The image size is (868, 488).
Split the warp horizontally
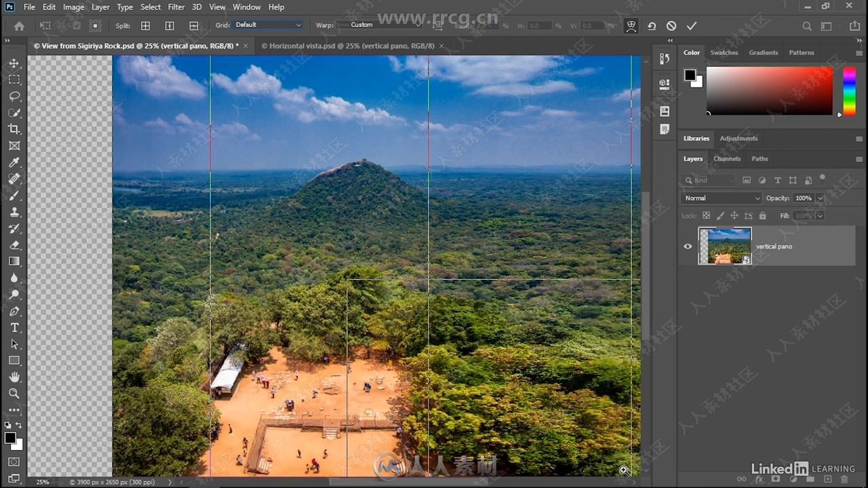(194, 26)
